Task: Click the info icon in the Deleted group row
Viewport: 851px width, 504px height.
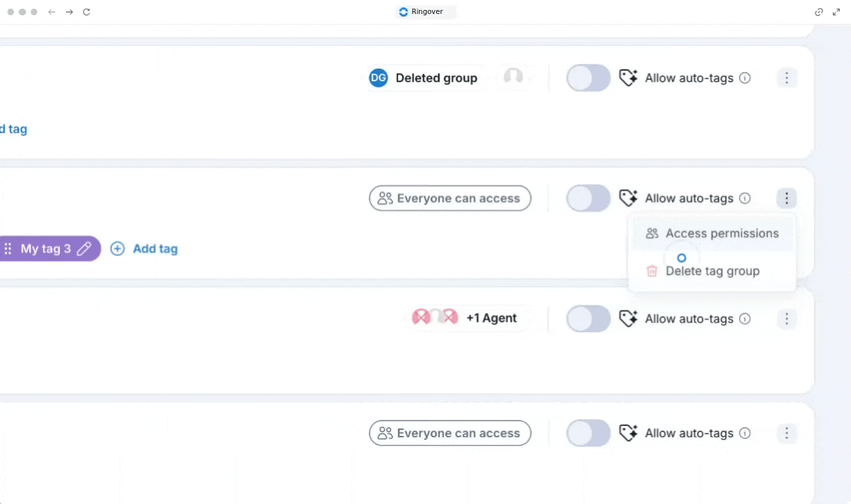Action: tap(745, 78)
